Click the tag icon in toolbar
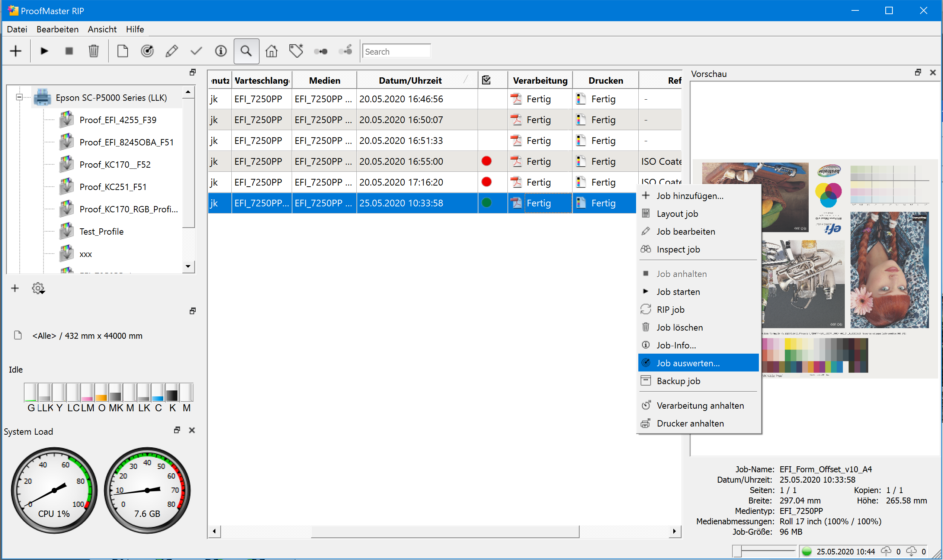 click(x=296, y=51)
